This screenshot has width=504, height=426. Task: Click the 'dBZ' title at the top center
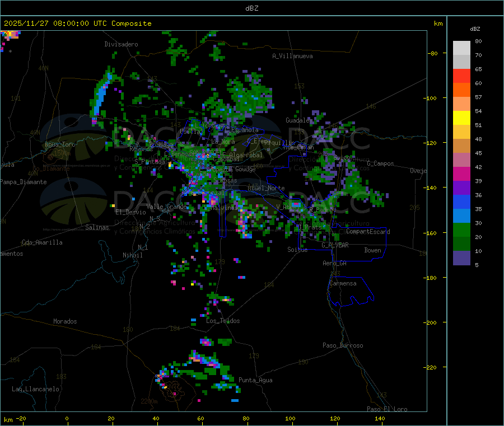251,8
